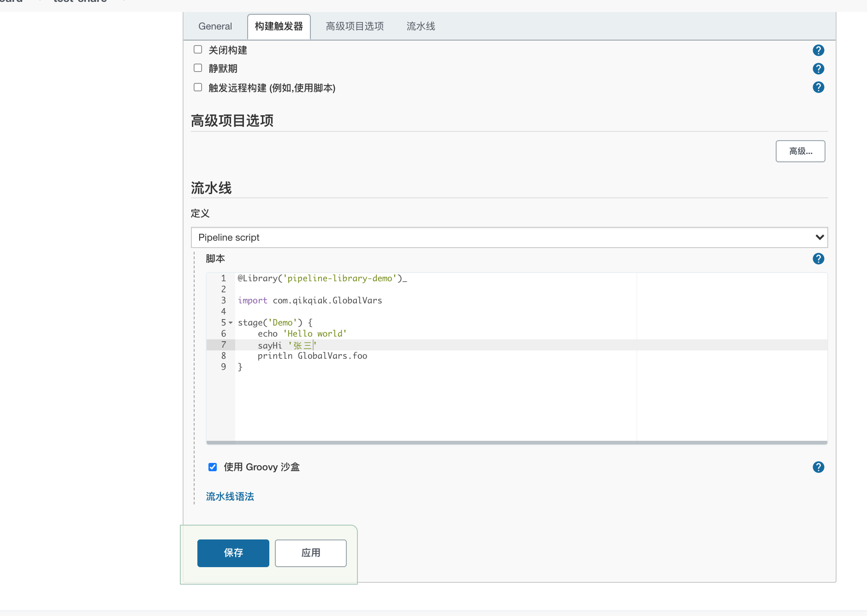Go to the 高级项目选项 tab

coord(355,26)
